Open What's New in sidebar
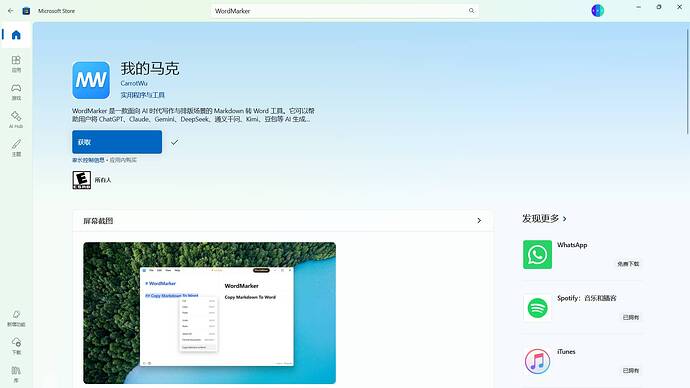 pos(16,318)
